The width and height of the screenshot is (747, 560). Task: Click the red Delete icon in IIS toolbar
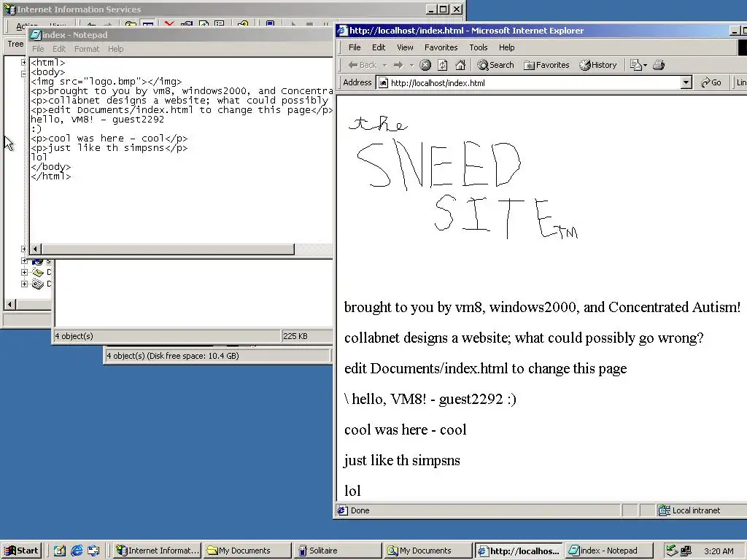point(169,24)
